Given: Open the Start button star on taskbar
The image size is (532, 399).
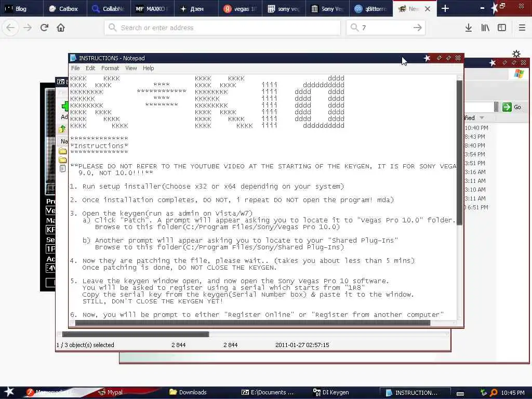Looking at the screenshot, I should (x=9, y=392).
